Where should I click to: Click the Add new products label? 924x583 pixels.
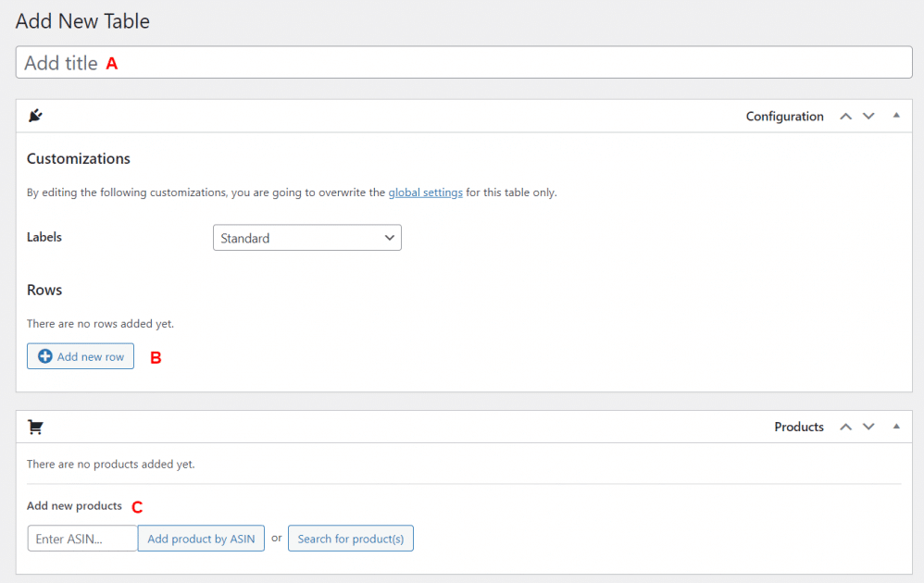[74, 506]
